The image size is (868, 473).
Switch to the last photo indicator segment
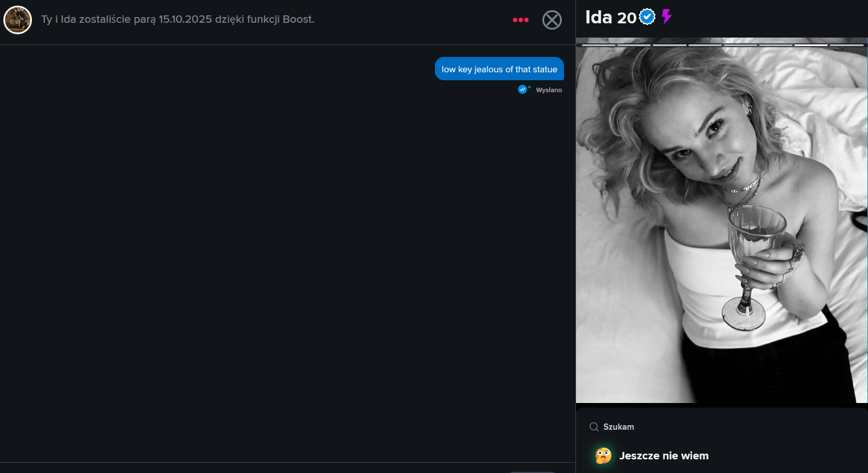[846, 45]
